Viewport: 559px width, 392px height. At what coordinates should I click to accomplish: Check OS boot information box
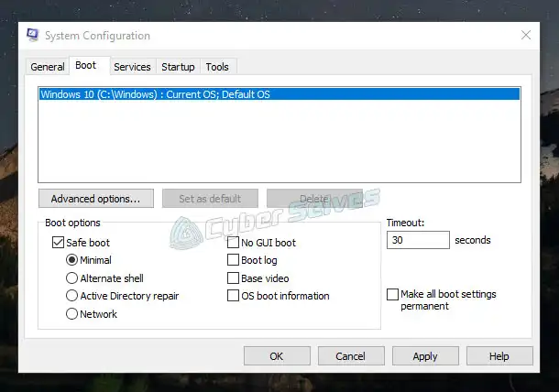point(233,296)
